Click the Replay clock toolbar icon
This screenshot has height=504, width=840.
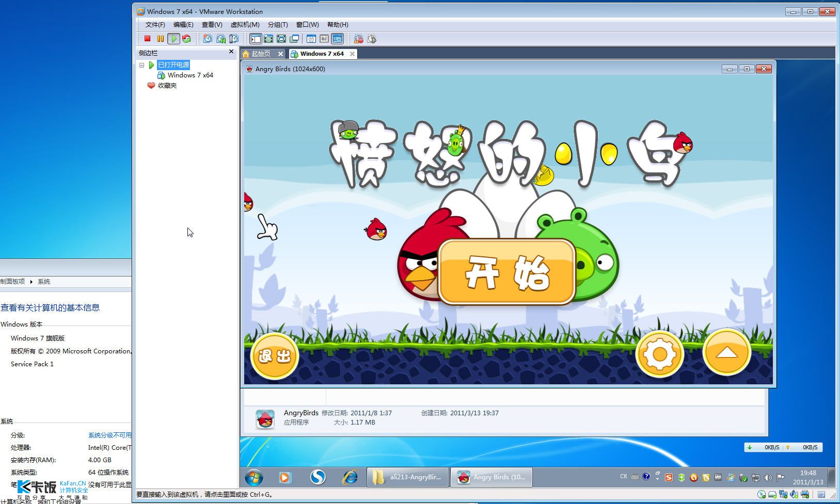[372, 39]
